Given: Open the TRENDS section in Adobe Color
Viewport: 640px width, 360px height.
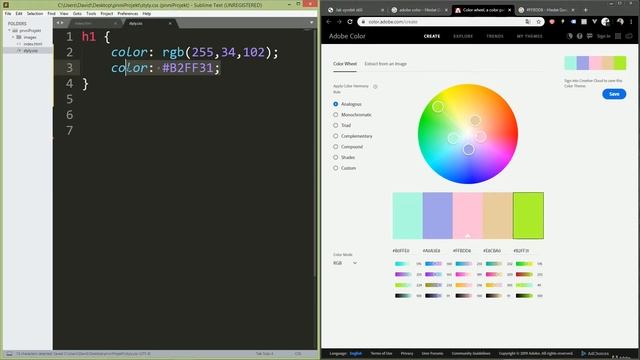Looking at the screenshot, I should coord(495,36).
